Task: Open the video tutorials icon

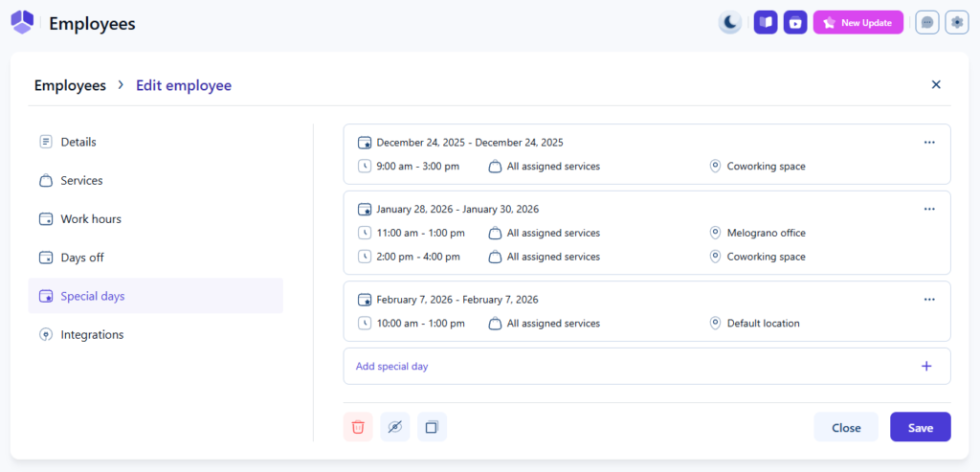Action: 794,22
